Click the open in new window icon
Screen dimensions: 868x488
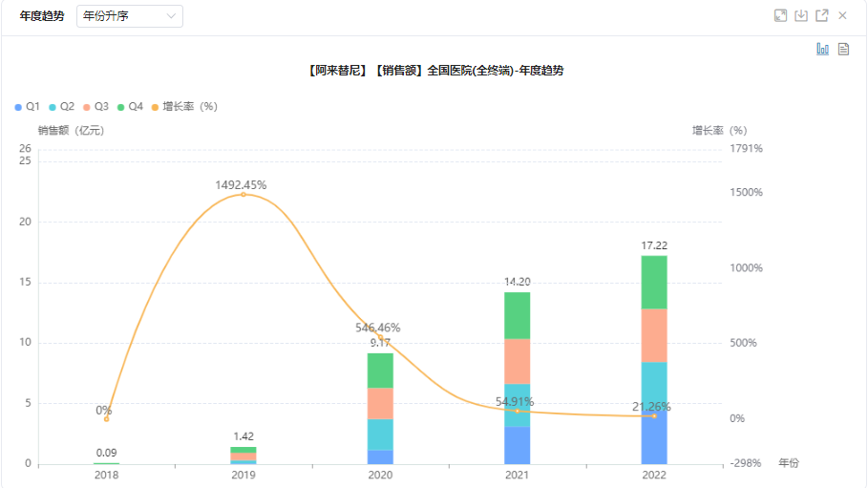tap(822, 15)
